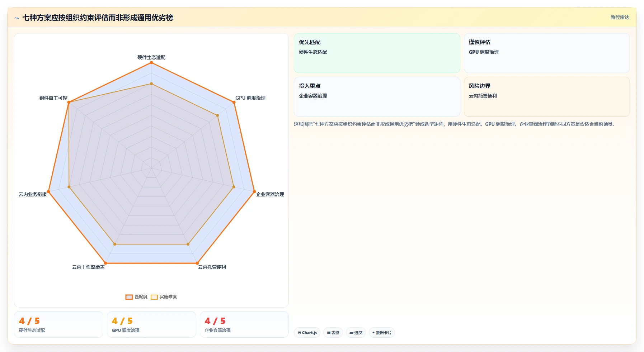Image resolution: width=644 pixels, height=352 pixels.
Task: Select the orange 匹配度 point on GPU 调度治理 axis
Action: click(234, 103)
